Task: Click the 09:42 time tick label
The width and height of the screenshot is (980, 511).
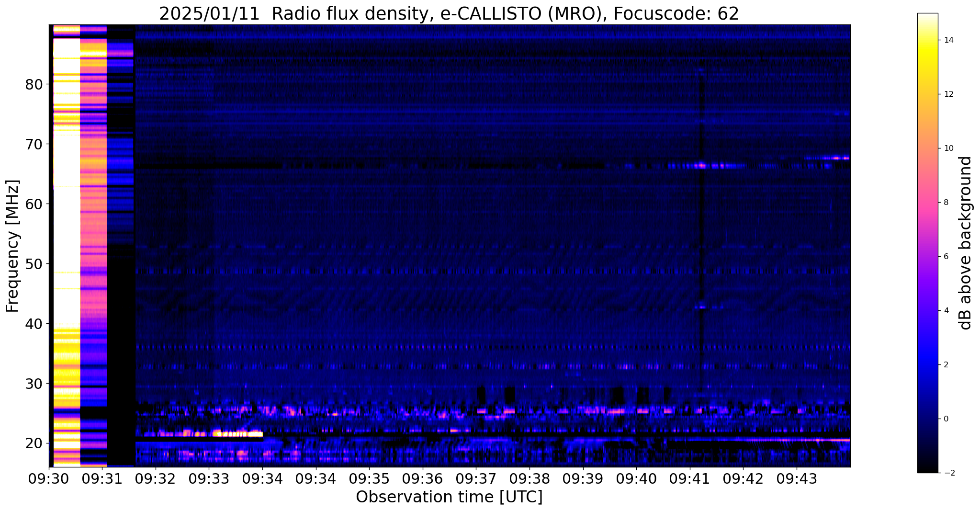Action: click(x=743, y=479)
